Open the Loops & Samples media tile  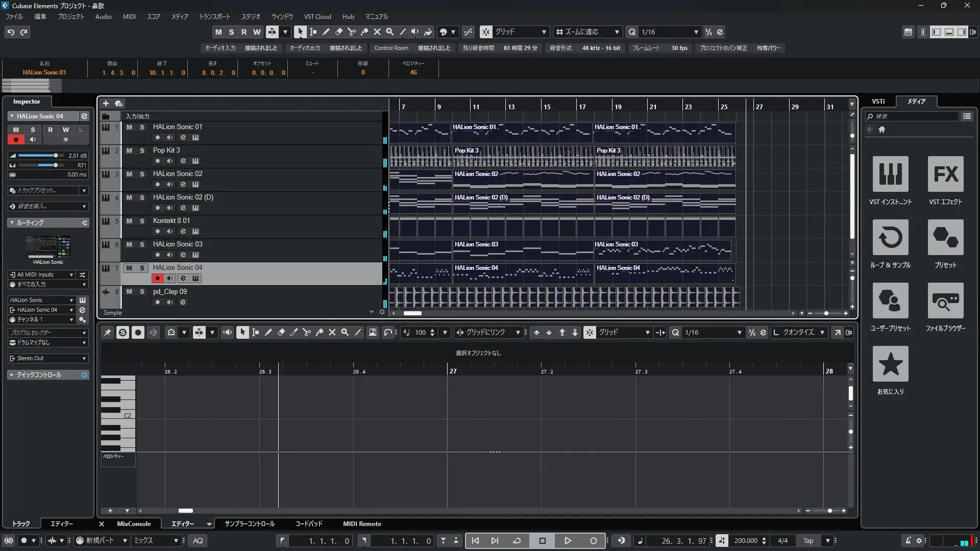pos(890,238)
